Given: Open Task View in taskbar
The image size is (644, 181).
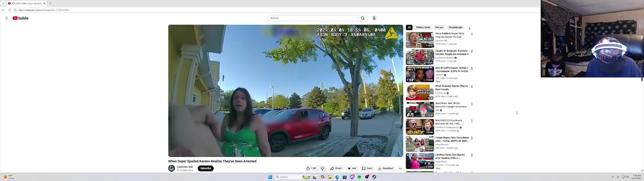Looking at the screenshot, I should coord(315,177).
